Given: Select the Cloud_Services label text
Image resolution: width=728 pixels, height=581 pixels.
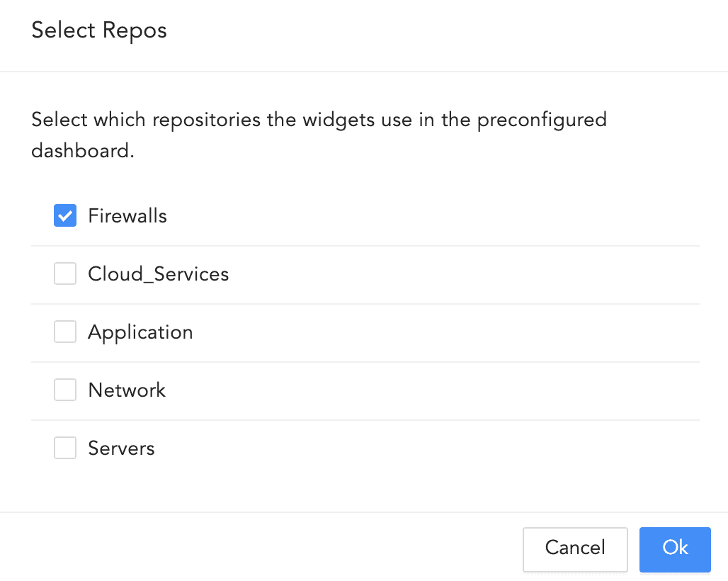Looking at the screenshot, I should [x=158, y=273].
